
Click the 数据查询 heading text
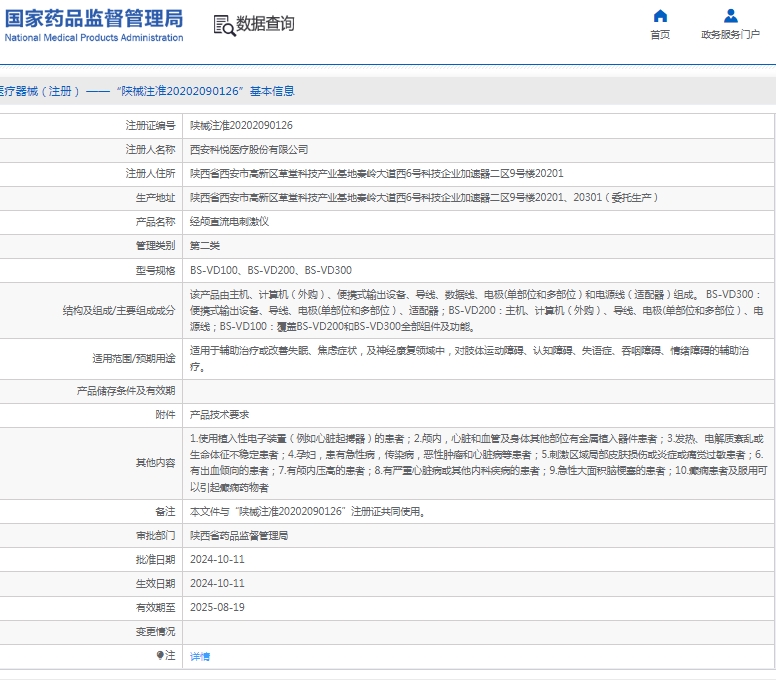pos(265,23)
